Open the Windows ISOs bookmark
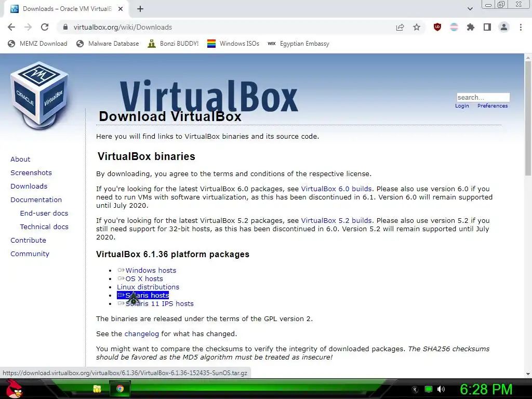532x399 pixels. [x=233, y=44]
